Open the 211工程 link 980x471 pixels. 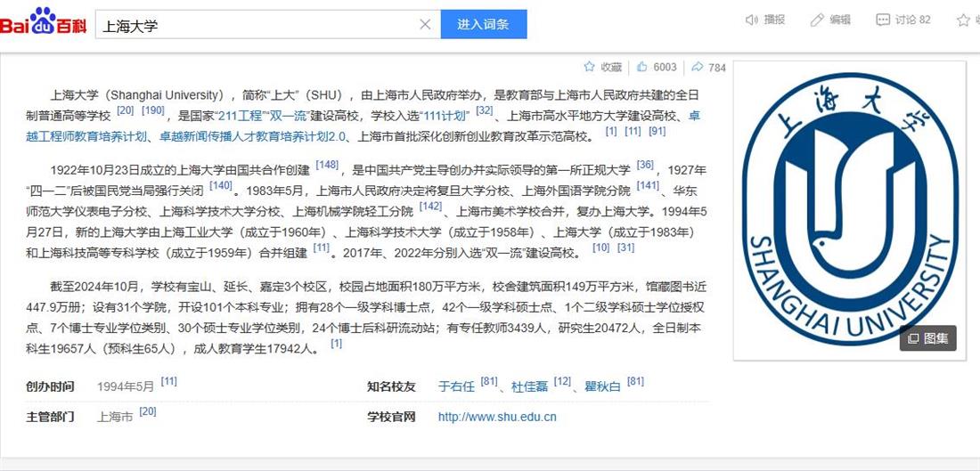(x=241, y=116)
